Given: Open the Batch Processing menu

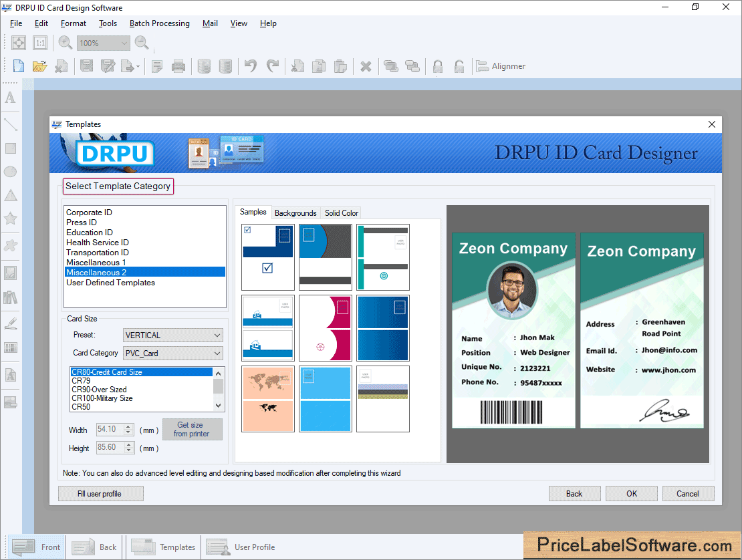Looking at the screenshot, I should point(159,23).
